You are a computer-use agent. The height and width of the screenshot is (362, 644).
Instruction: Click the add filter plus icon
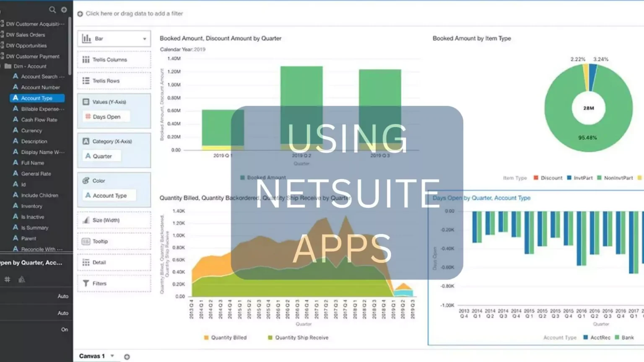[x=80, y=14]
